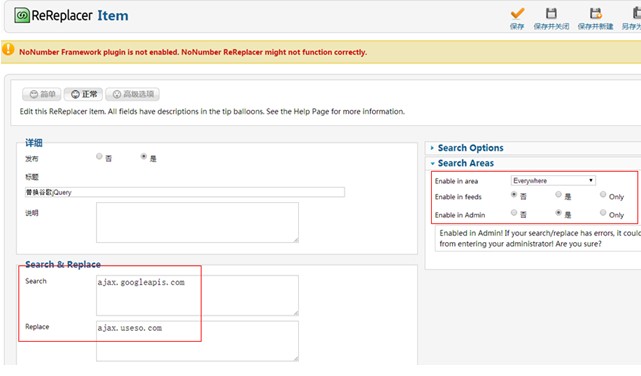
Task: Click the 标题 title input field
Action: coord(185,192)
